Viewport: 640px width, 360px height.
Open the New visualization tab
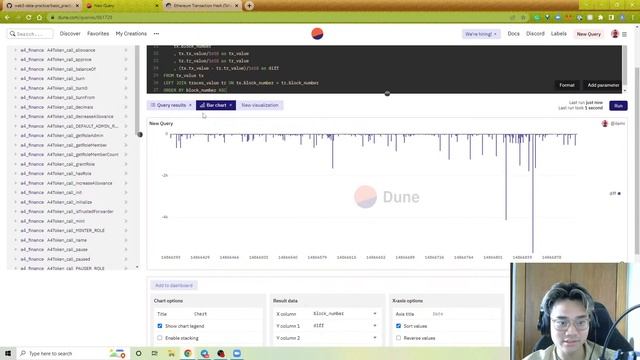[260, 105]
